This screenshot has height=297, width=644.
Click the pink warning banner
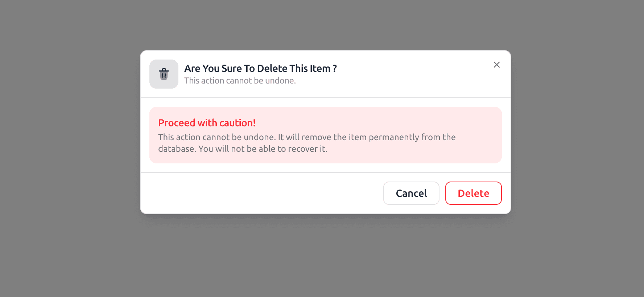pyautogui.click(x=325, y=135)
